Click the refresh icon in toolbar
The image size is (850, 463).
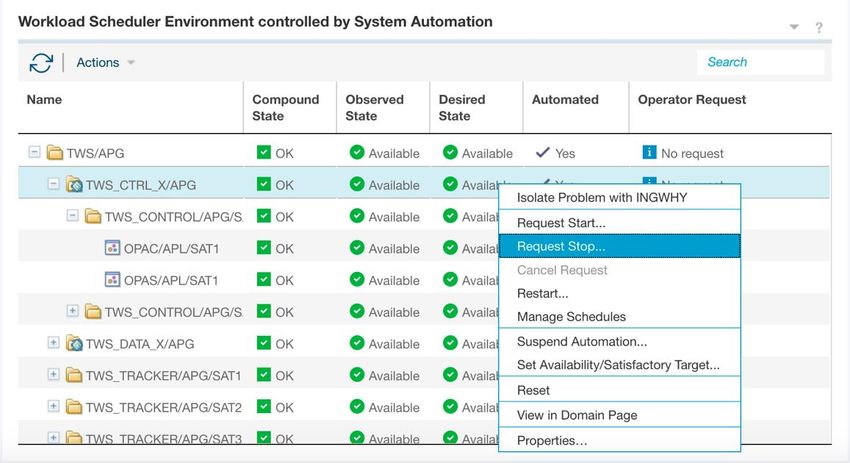tap(41, 63)
